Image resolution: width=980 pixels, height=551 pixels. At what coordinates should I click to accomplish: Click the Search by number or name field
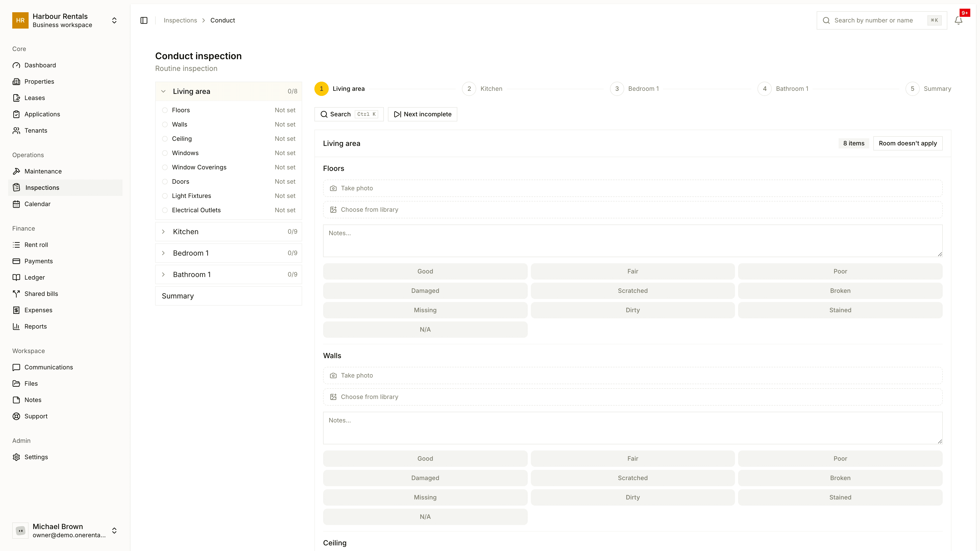coord(881,20)
